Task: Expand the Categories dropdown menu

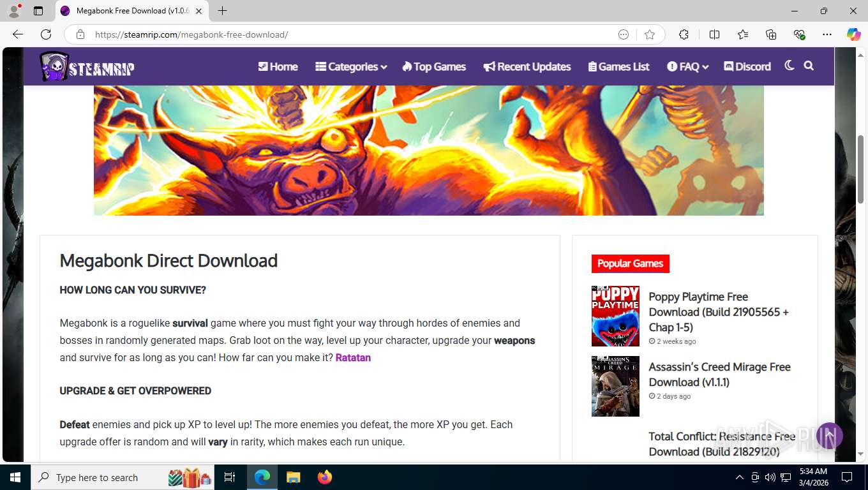Action: [351, 66]
